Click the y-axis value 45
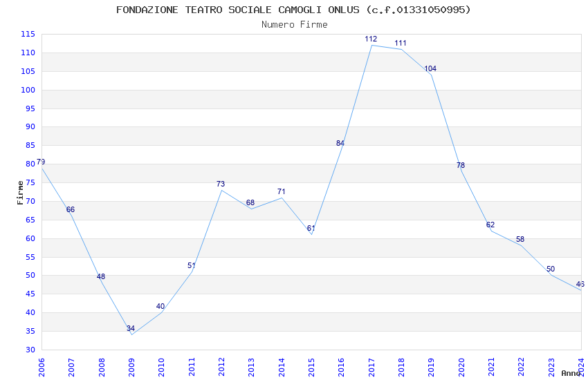 [30, 294]
